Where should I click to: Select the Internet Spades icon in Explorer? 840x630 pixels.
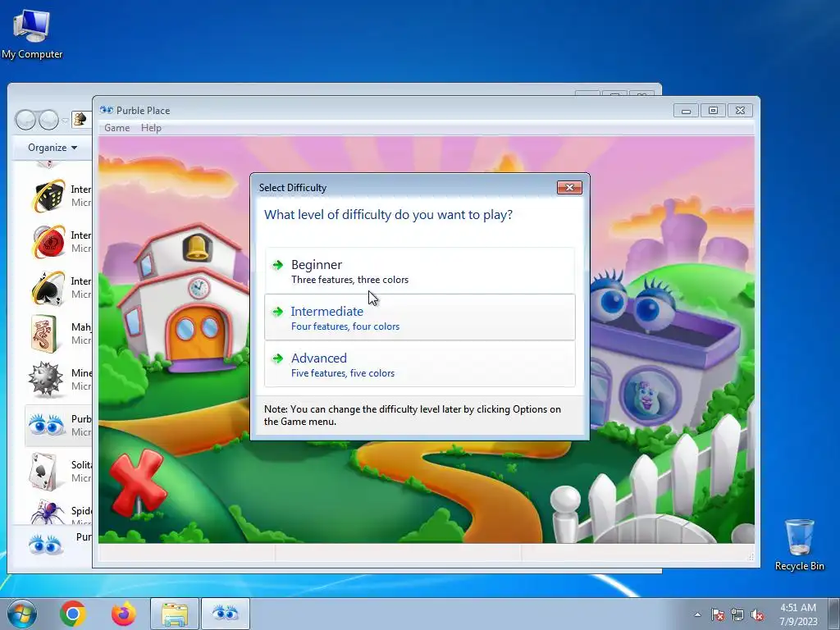click(x=48, y=288)
